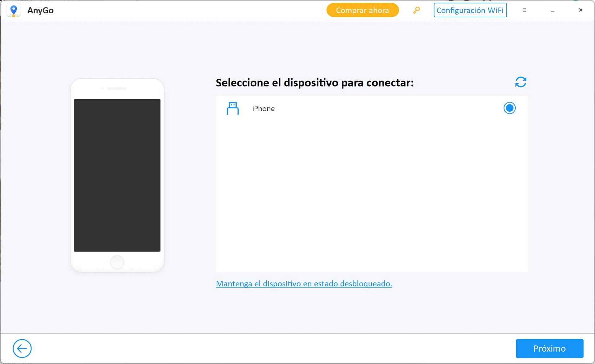
Task: Click the Seleccione el dispositivo heading
Action: pyautogui.click(x=315, y=83)
